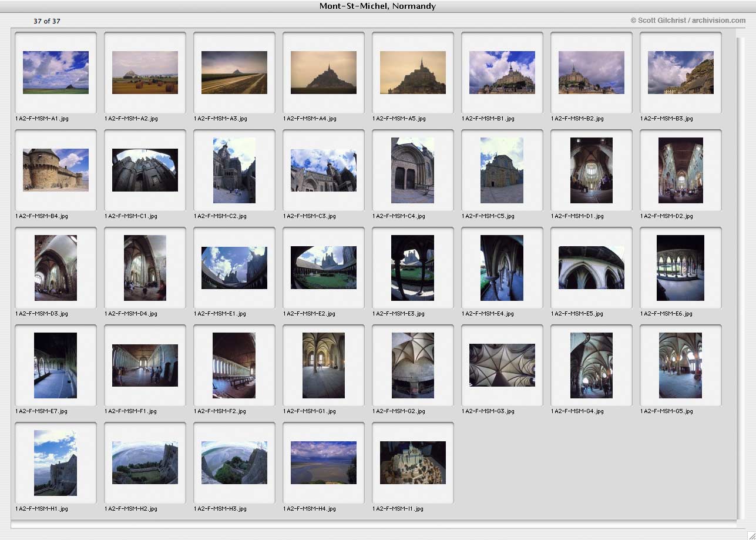The height and width of the screenshot is (540, 756).
Task: Click thumbnail 1A2-F-MSM-B3.jpg
Action: pos(681,72)
